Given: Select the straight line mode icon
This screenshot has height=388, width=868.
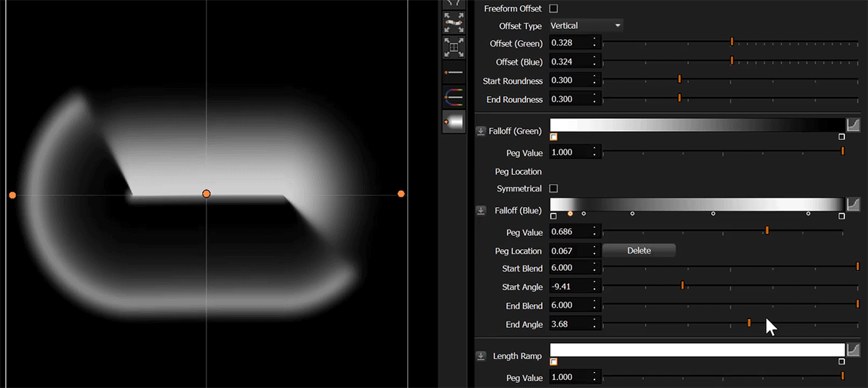Looking at the screenshot, I should point(454,72).
